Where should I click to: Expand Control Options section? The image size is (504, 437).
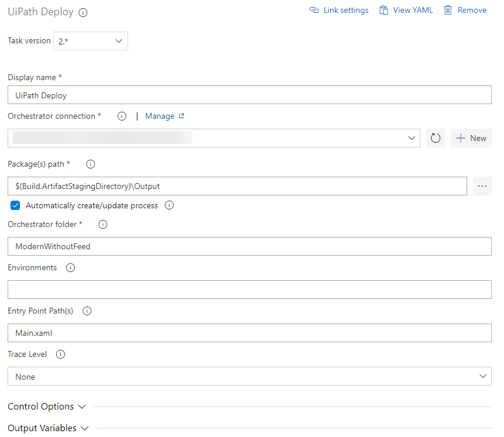[x=47, y=407]
